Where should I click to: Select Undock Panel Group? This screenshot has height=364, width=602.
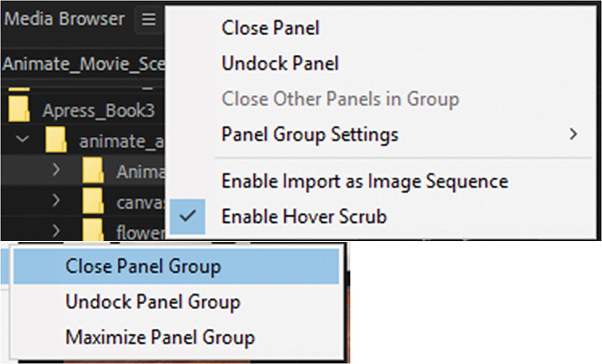coord(153,302)
